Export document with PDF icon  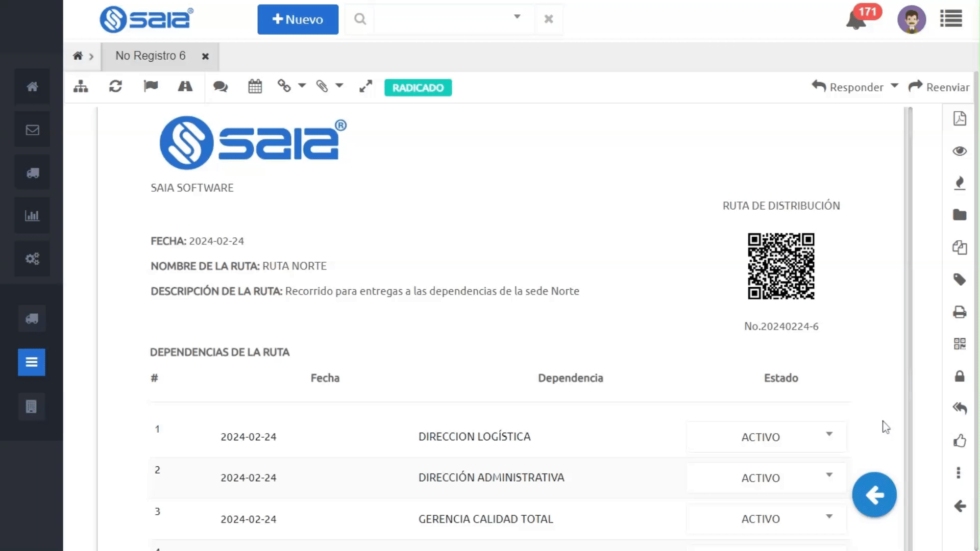click(x=960, y=119)
